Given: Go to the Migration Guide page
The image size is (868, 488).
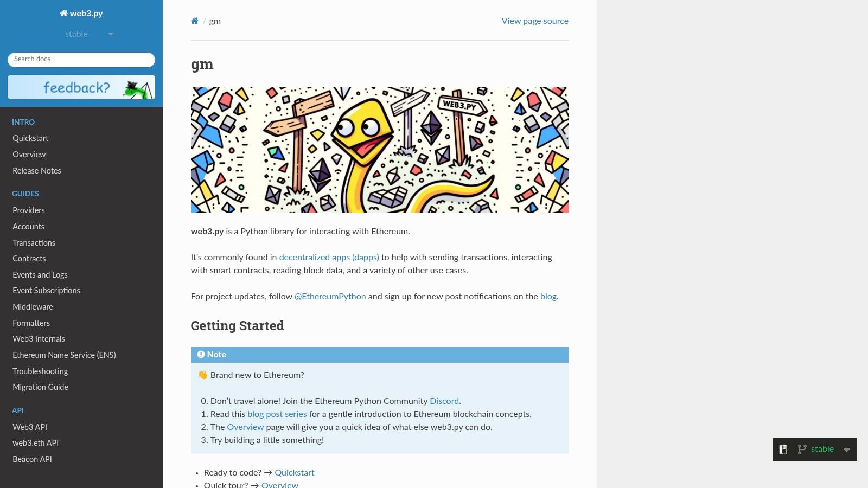Looking at the screenshot, I should (x=40, y=387).
